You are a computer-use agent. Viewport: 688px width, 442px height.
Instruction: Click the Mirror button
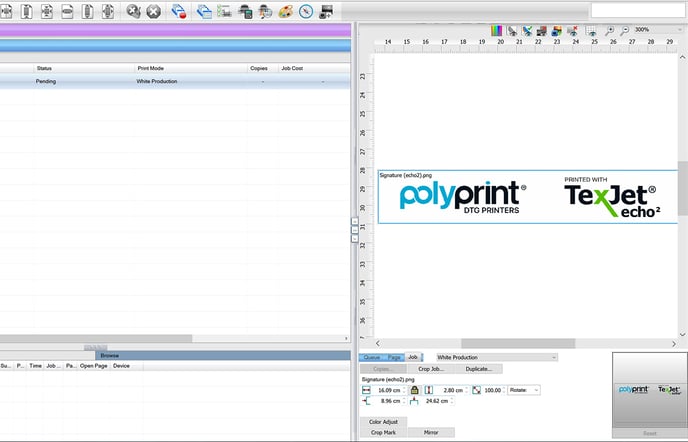click(431, 432)
